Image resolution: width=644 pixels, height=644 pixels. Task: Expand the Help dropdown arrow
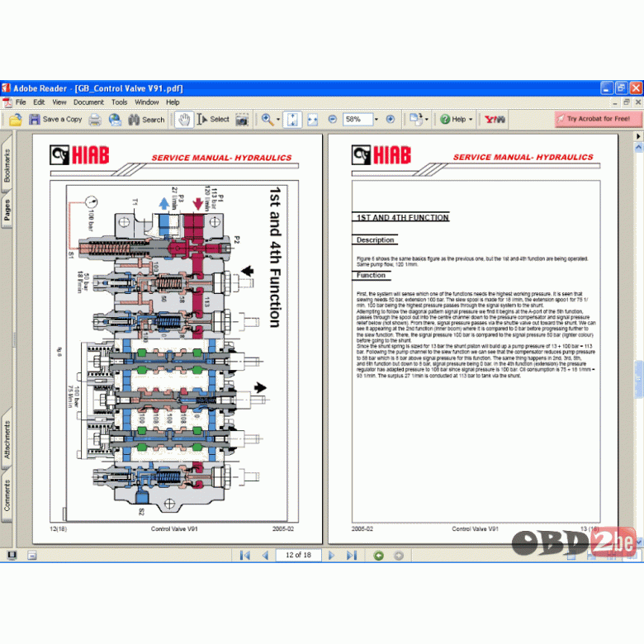[x=471, y=120]
